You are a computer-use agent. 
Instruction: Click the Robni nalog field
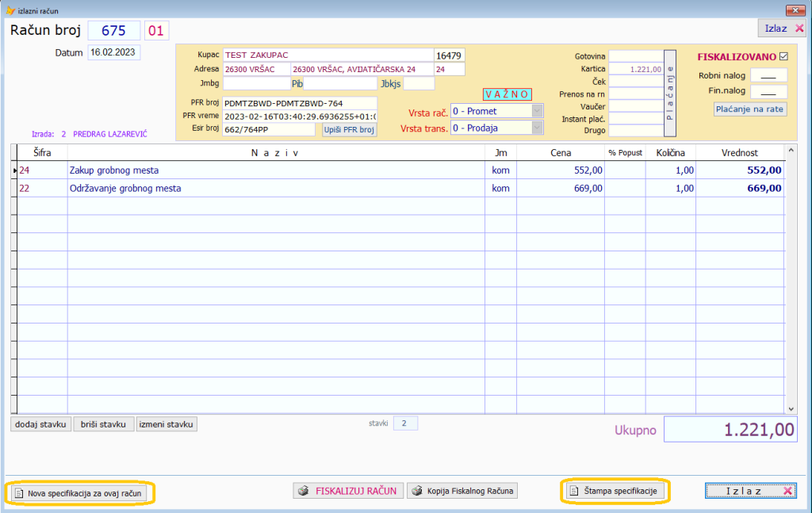[768, 75]
